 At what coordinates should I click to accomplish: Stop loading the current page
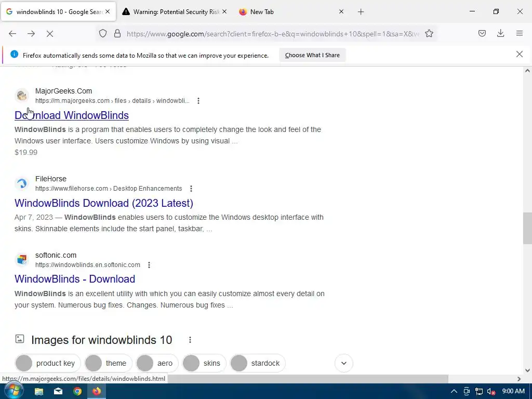pyautogui.click(x=50, y=34)
